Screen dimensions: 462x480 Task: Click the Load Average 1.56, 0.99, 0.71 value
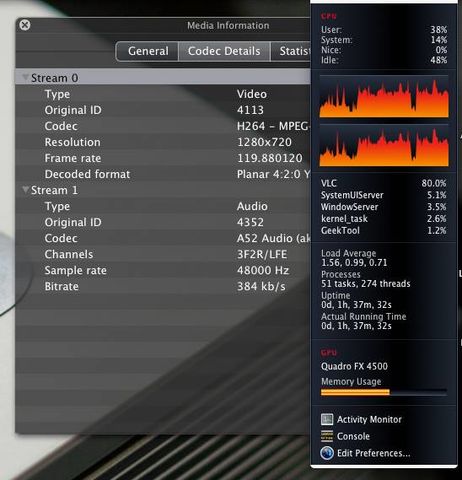click(x=354, y=263)
